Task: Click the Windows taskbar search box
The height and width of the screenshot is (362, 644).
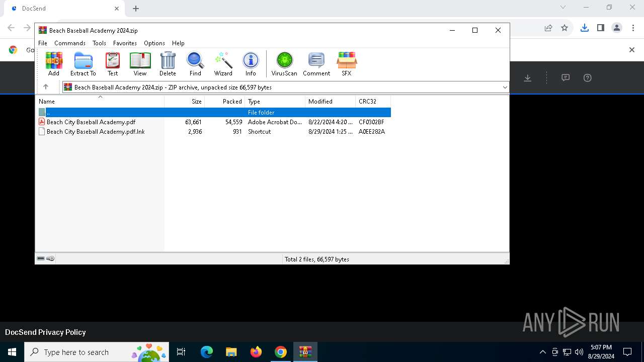Action: (96, 352)
